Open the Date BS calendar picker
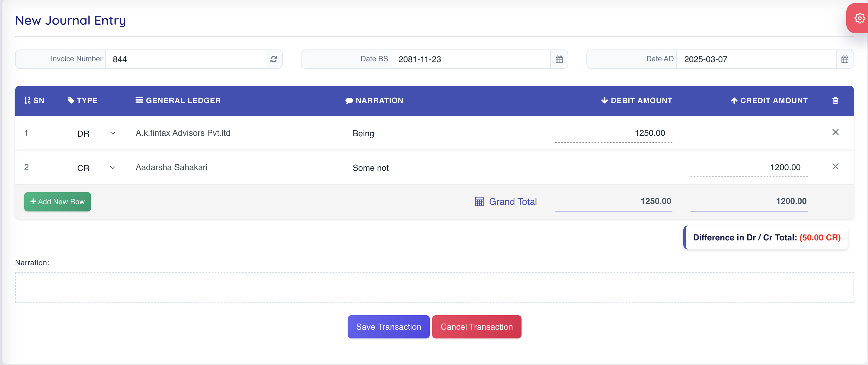The height and width of the screenshot is (365, 868). tap(559, 59)
